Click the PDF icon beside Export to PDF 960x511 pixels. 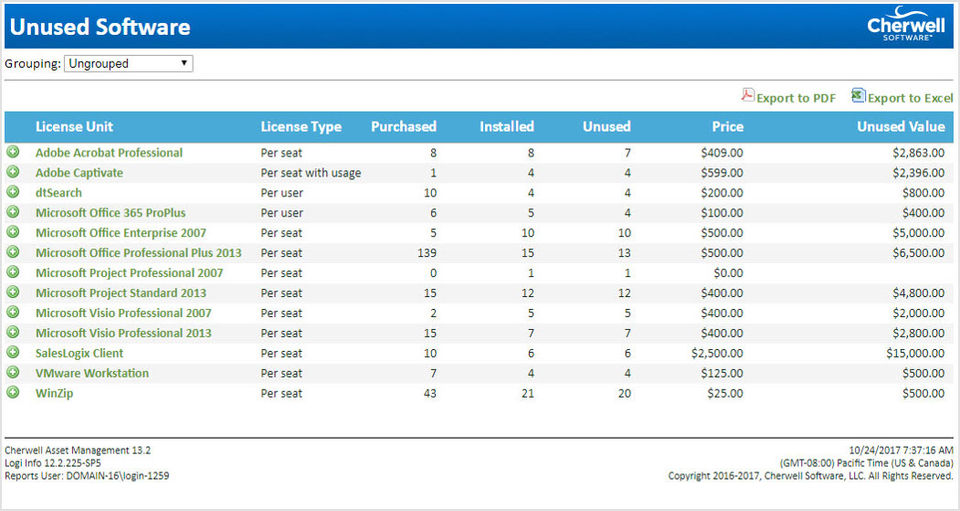coord(748,95)
